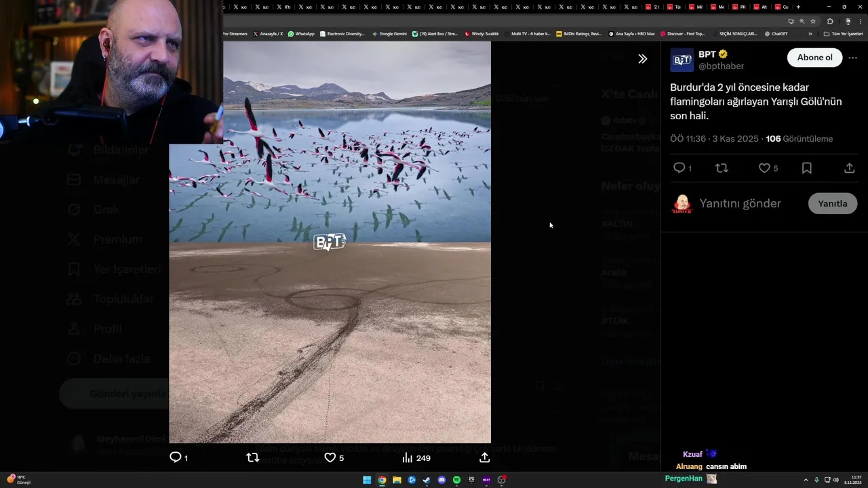Open @bpthaber handle link
868x488 pixels.
tap(721, 66)
